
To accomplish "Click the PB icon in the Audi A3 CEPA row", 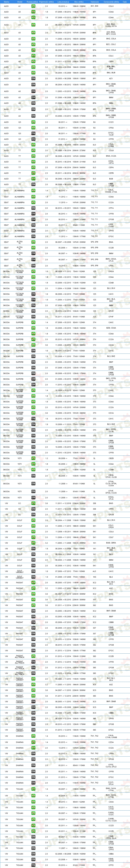I will pyautogui.click(x=33, y=62).
